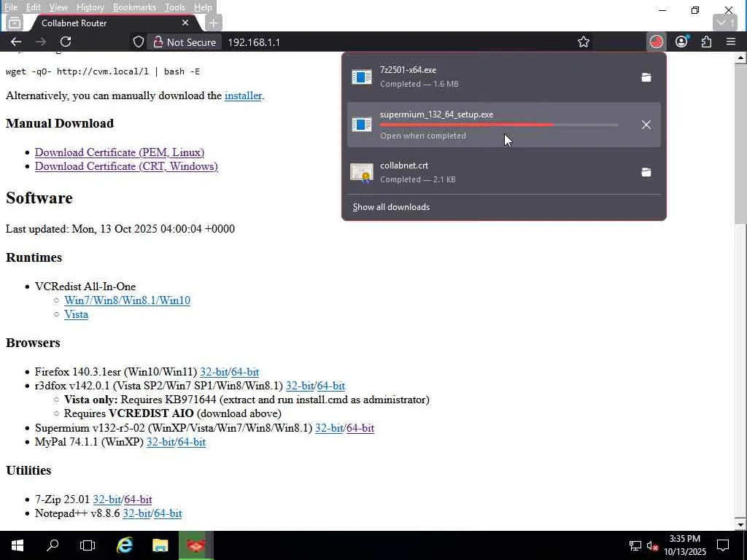Viewport: 747px width, 560px height.
Task: Open the File menu
Action: [10, 7]
